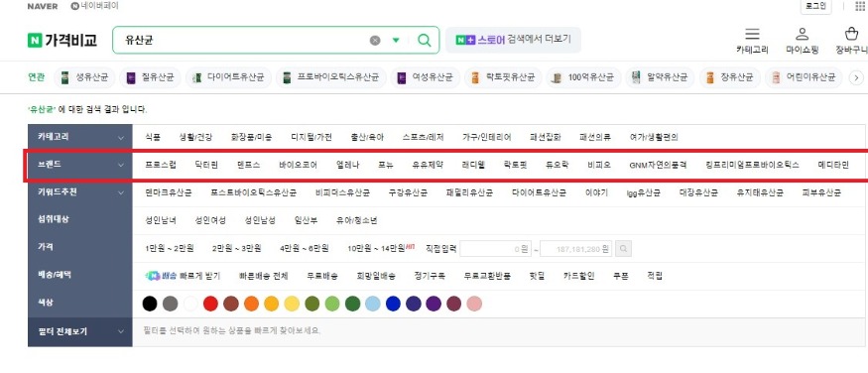Select related keyword 프로바이오틱스유산균
Image resolution: width=868 pixels, height=373 pixels.
click(x=330, y=78)
